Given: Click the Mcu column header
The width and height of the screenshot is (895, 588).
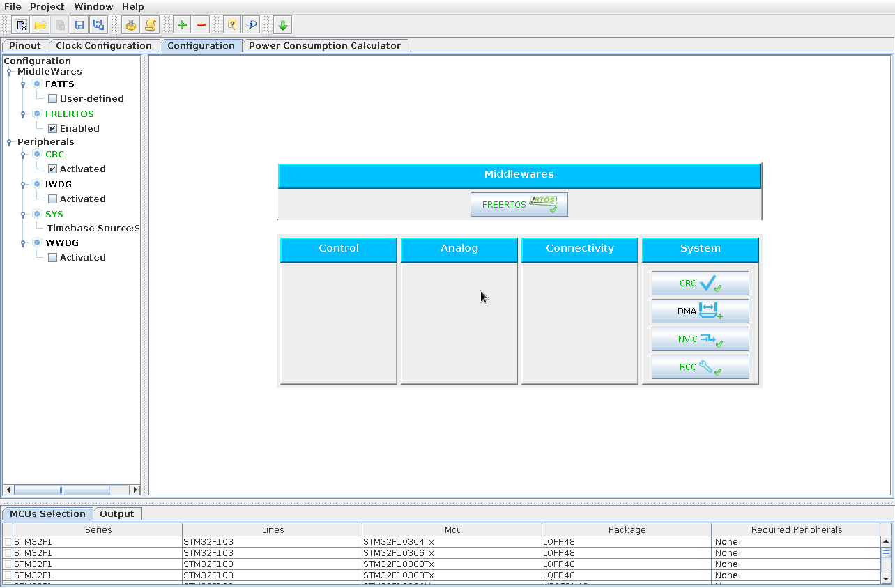Looking at the screenshot, I should tap(453, 530).
